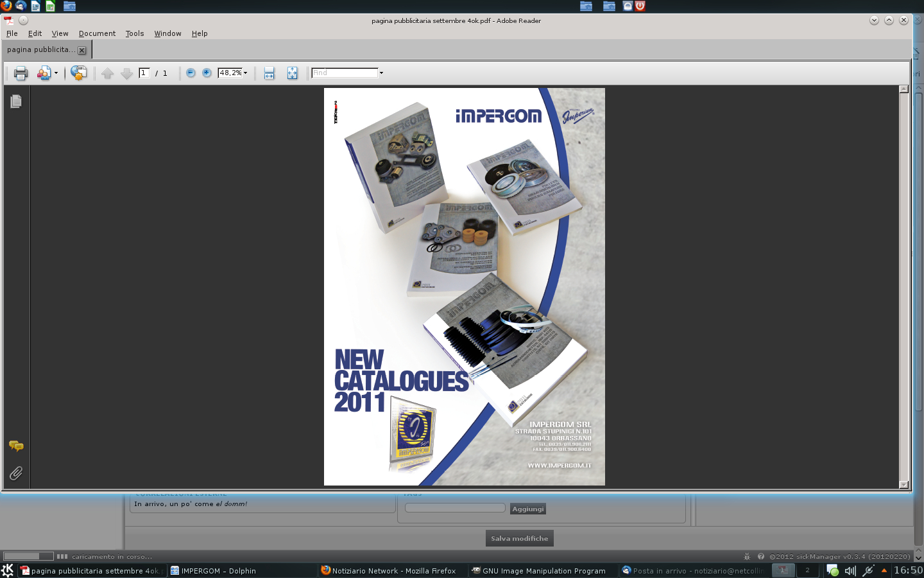Click the Fit width scrolling icon
924x578 pixels.
[x=269, y=73]
